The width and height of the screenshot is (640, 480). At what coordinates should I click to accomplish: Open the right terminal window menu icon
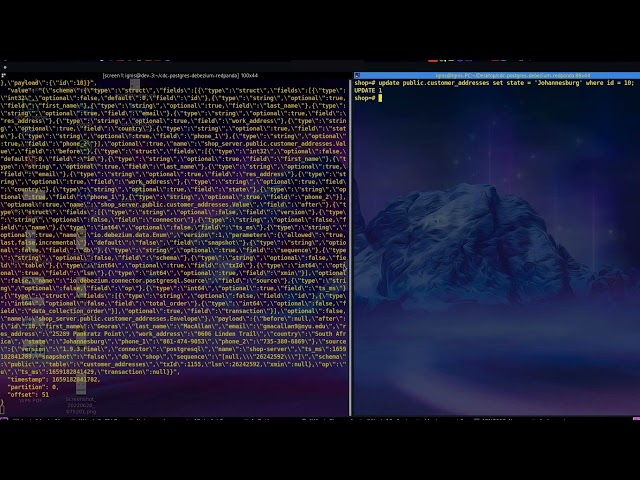pos(357,76)
